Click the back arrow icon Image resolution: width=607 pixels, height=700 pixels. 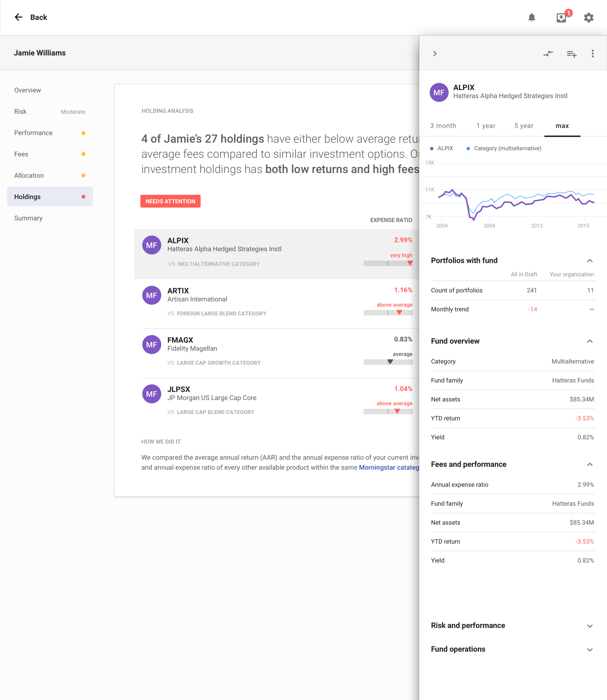point(18,17)
